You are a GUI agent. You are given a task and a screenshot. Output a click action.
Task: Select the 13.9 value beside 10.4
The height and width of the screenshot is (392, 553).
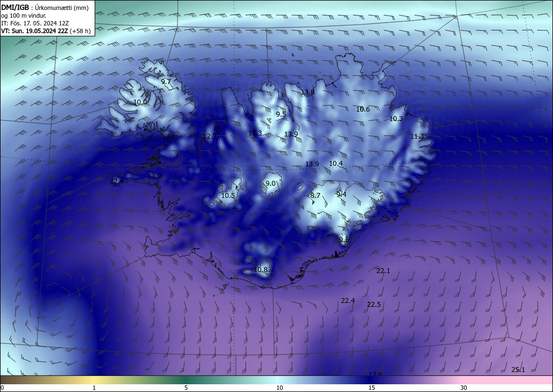coord(312,164)
